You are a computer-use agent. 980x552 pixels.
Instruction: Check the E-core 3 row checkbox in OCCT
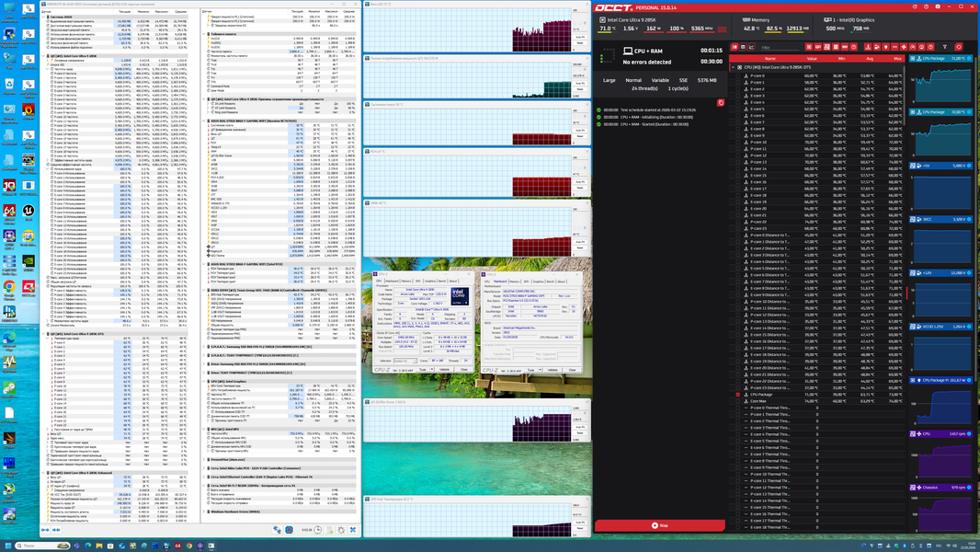pyautogui.click(x=737, y=96)
